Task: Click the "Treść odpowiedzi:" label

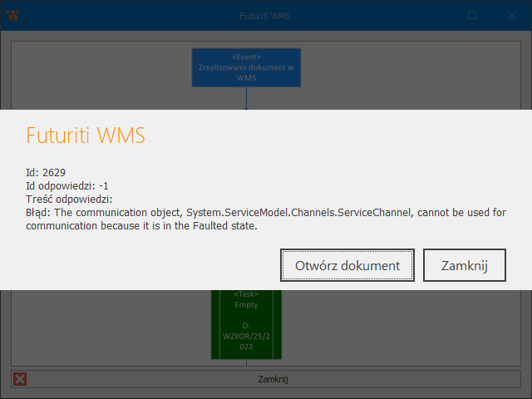Action: coord(69,199)
